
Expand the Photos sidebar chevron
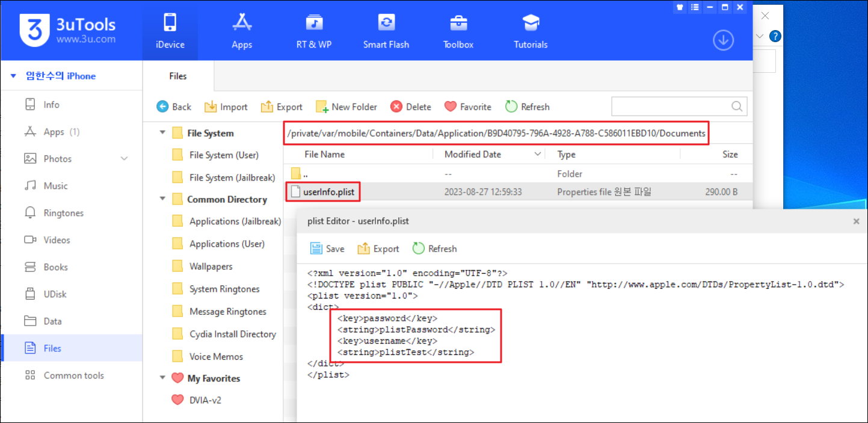tap(125, 159)
